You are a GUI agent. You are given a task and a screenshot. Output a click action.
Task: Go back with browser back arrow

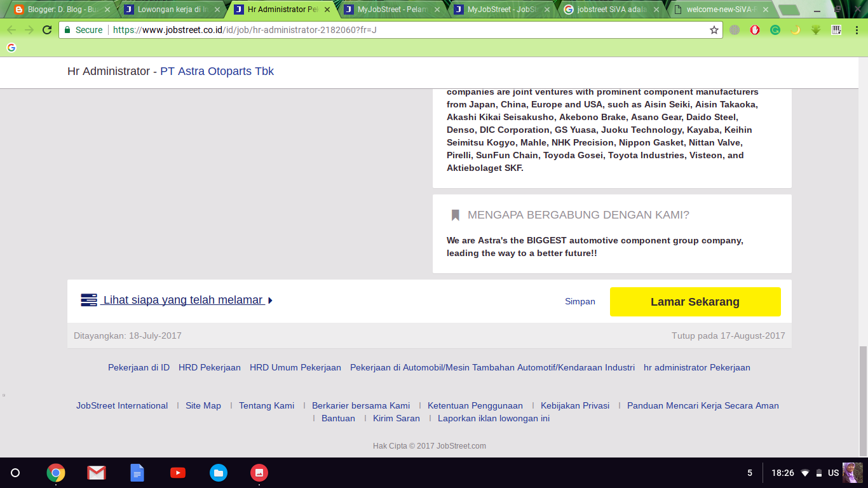(x=11, y=30)
